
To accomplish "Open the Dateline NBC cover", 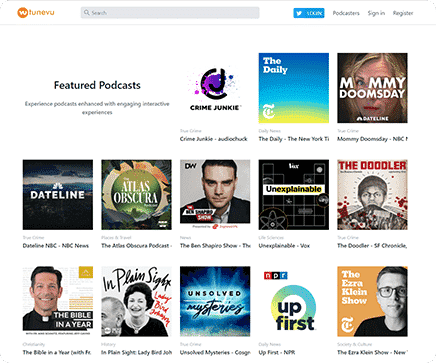I will coord(58,195).
